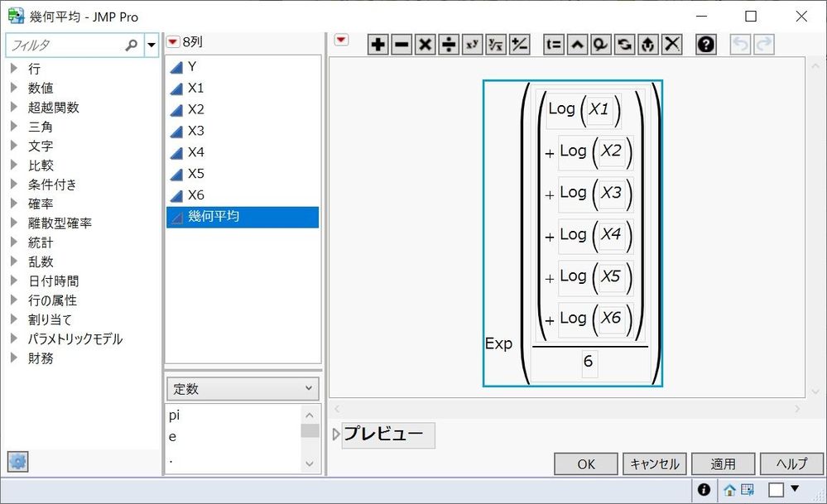Click the 適用 button
The height and width of the screenshot is (504, 827).
pos(723,464)
